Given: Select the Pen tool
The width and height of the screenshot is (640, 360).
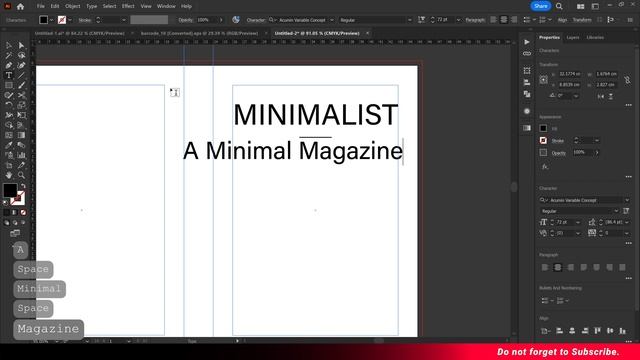Looking at the screenshot, I should tap(9, 65).
